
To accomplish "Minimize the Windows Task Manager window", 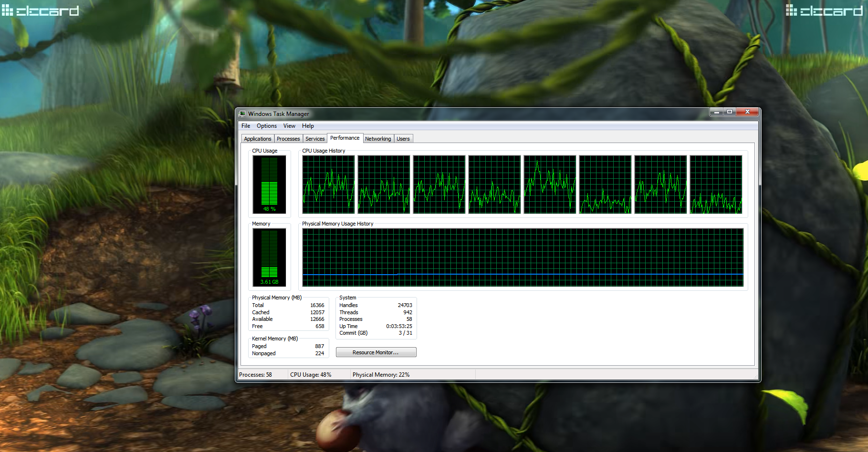I will [x=716, y=112].
